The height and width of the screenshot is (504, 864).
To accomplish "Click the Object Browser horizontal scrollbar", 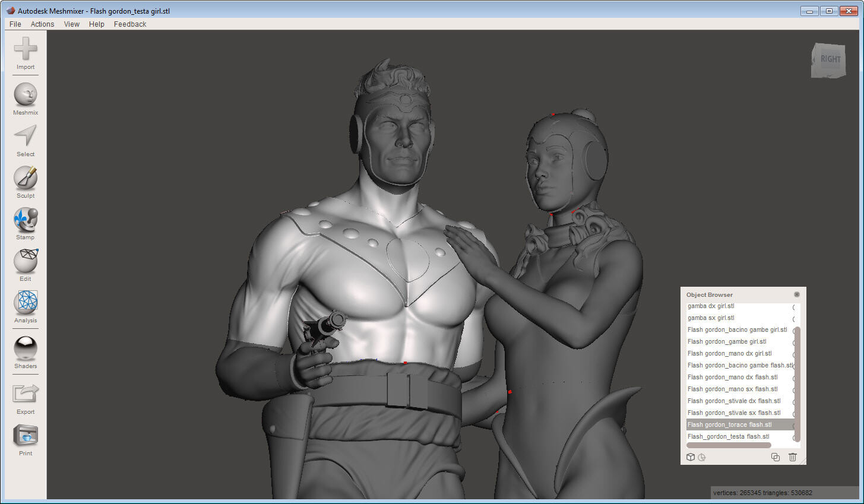I will [729, 445].
